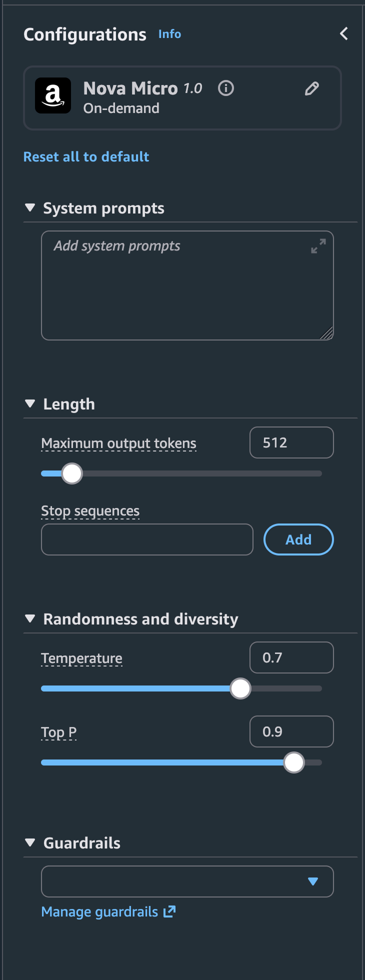Image resolution: width=365 pixels, height=980 pixels.
Task: Click the Stop sequences input field
Action: [x=147, y=539]
